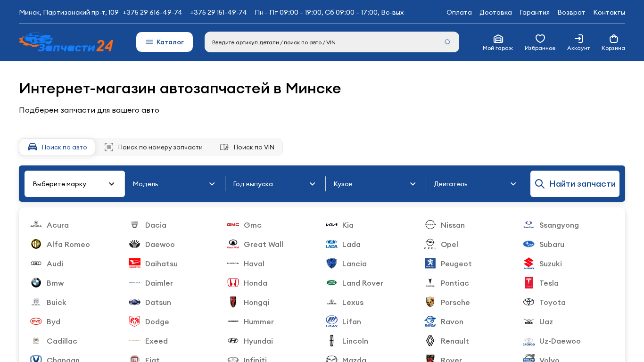
Task: Open the shopping cart icon
Action: (613, 39)
